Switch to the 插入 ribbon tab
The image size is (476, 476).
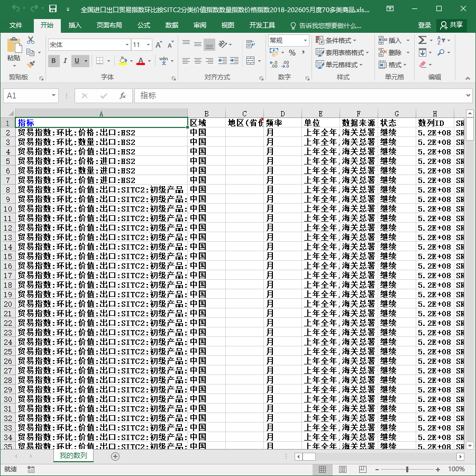[x=75, y=25]
